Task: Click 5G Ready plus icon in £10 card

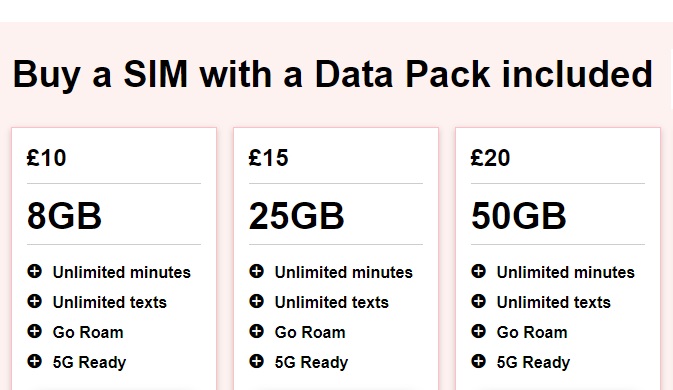Action: (x=34, y=361)
